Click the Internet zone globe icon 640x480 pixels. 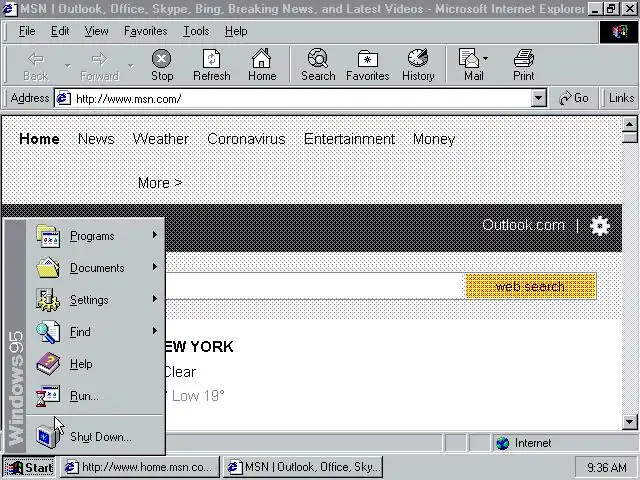pyautogui.click(x=502, y=443)
